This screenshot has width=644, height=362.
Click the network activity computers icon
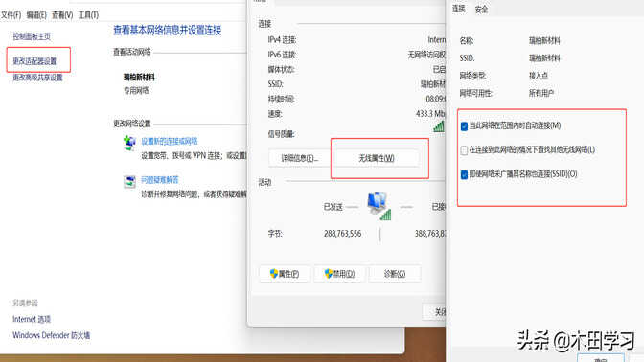click(379, 206)
